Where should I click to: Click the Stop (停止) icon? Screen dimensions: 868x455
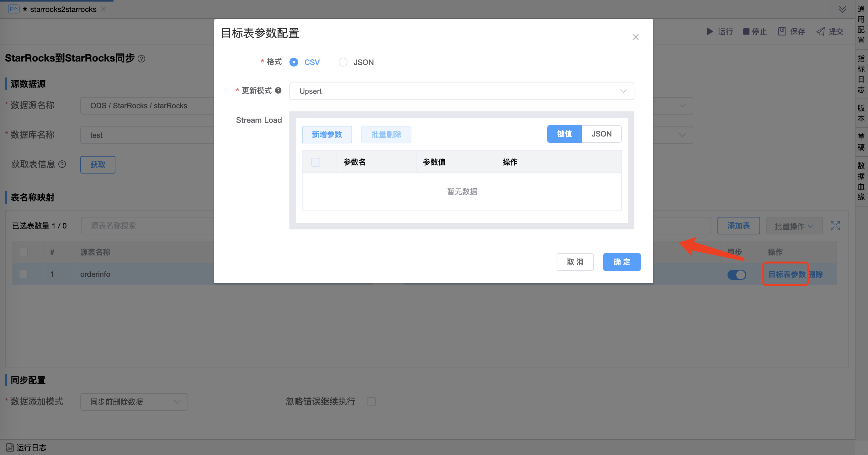tap(746, 32)
